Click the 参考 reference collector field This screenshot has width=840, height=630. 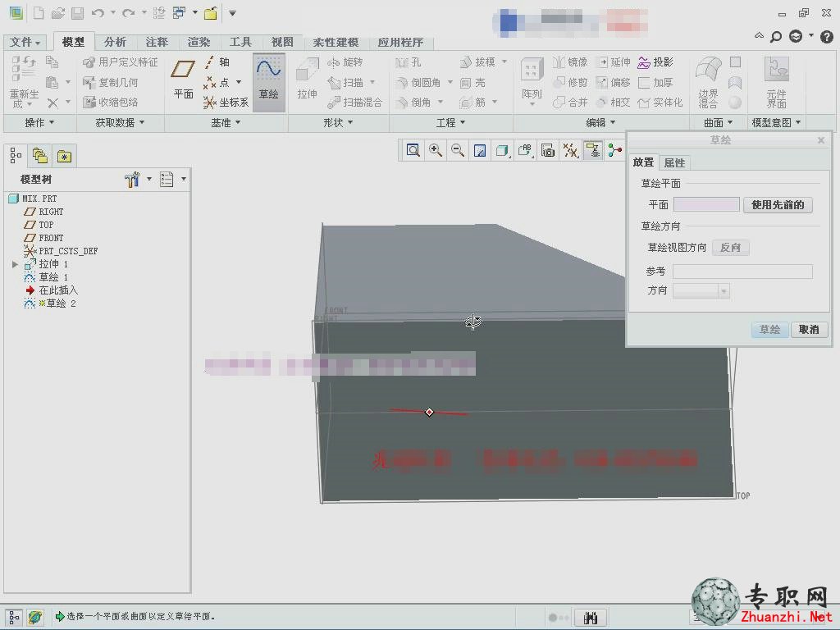point(742,272)
